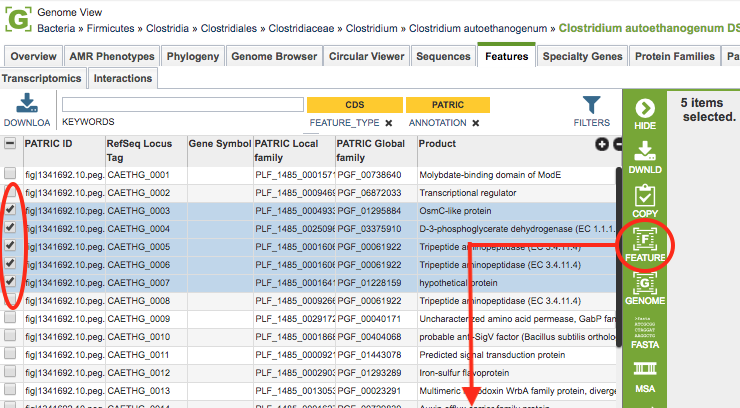Open the Interactions tab
740x408 pixels.
click(x=123, y=78)
